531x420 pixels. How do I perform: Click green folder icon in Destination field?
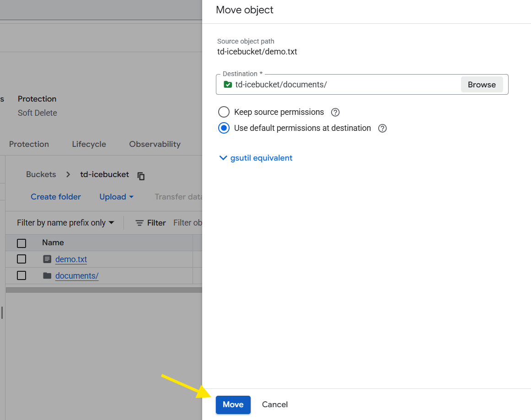pos(227,84)
